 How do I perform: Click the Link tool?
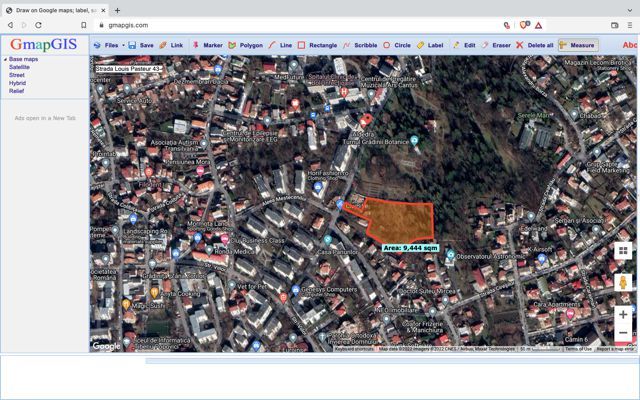click(171, 45)
